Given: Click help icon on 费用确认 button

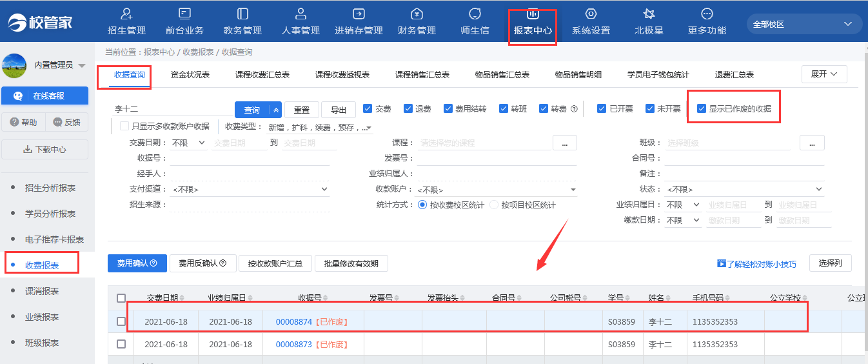Looking at the screenshot, I should 153,263.
